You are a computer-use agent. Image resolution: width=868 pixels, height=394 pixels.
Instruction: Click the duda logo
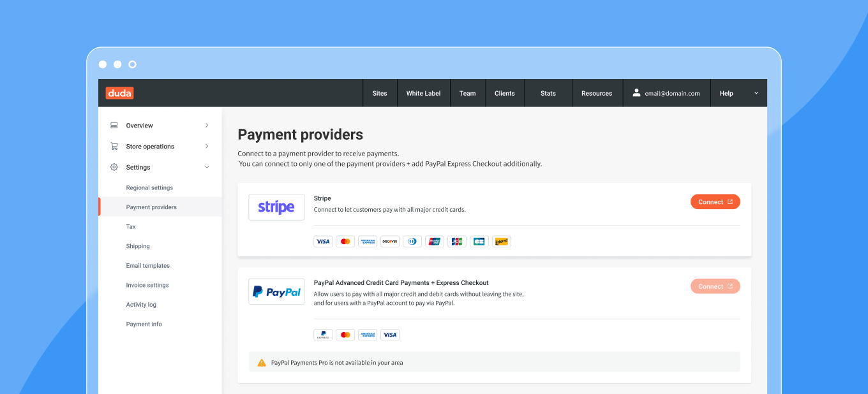tap(119, 93)
